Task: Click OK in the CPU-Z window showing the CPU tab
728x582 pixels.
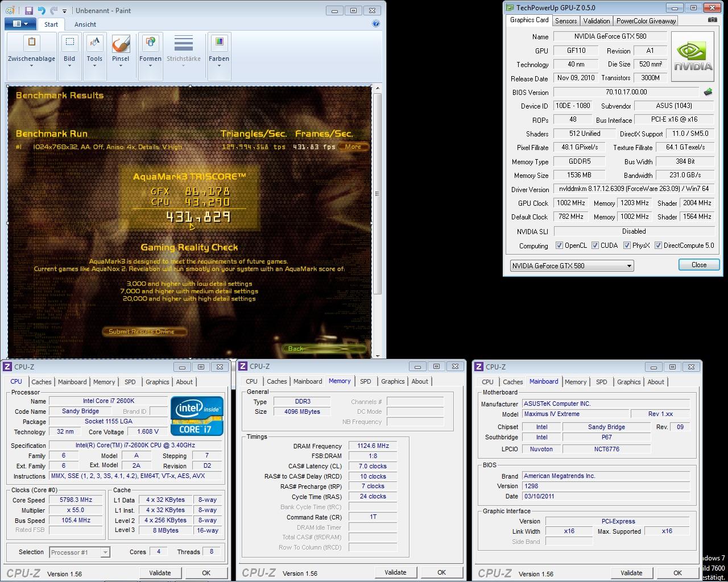Action: click(x=206, y=573)
